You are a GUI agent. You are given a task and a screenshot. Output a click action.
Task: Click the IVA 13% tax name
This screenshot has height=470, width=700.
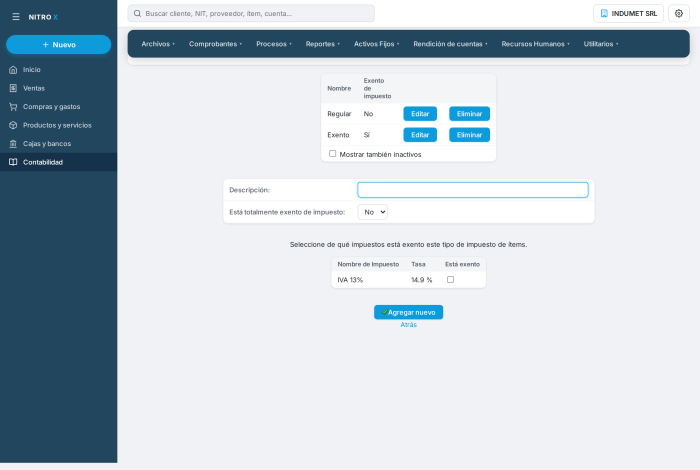350,280
